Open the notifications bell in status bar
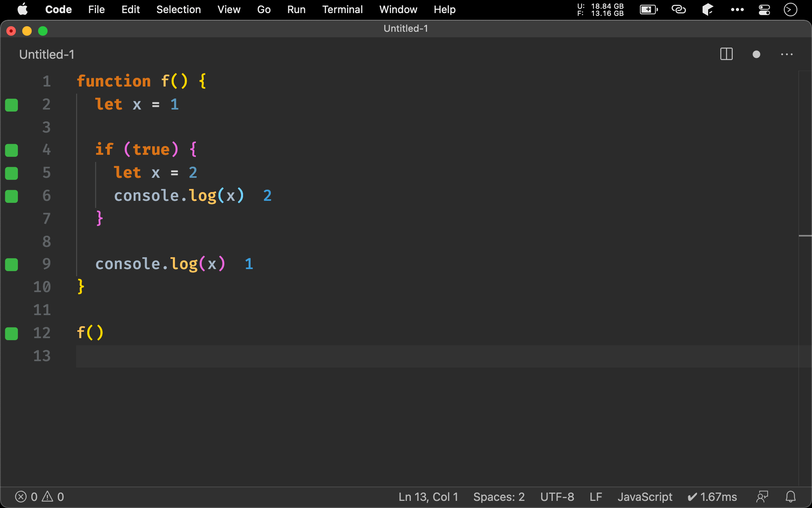 coord(791,496)
